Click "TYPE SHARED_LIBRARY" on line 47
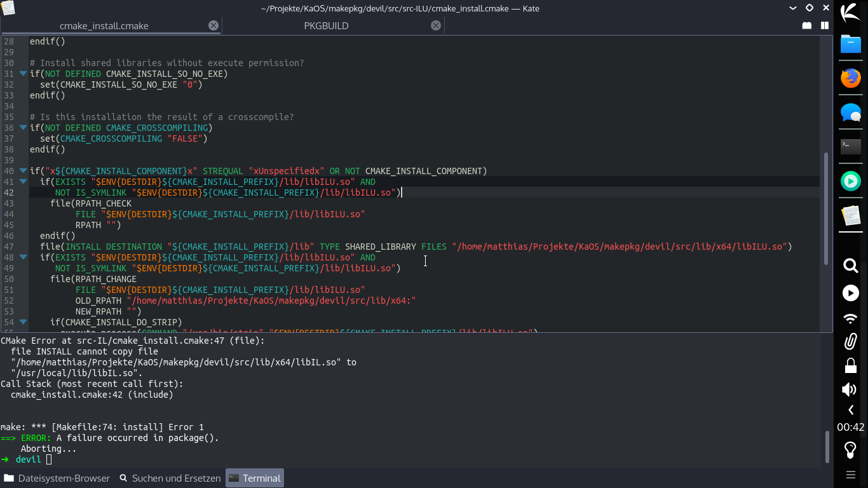 [x=367, y=247]
